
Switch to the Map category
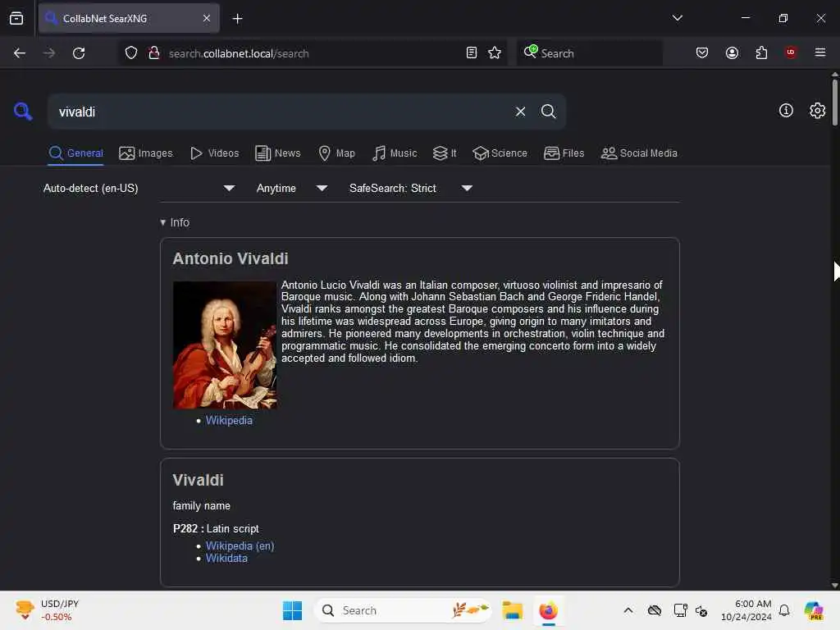tap(337, 153)
